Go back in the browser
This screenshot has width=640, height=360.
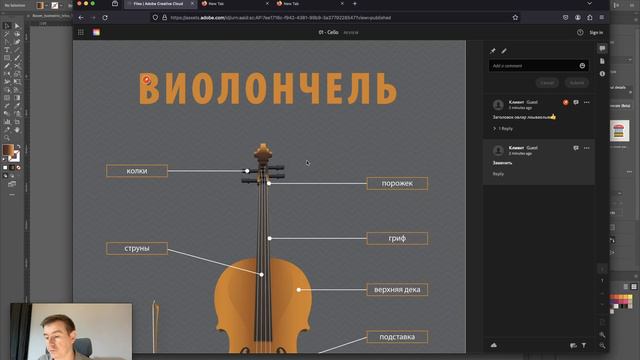81,18
